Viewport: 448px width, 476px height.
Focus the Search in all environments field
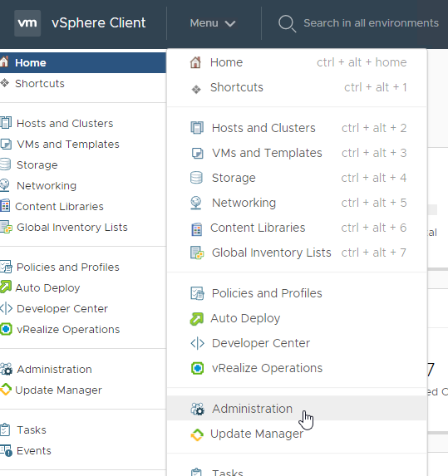click(x=371, y=23)
